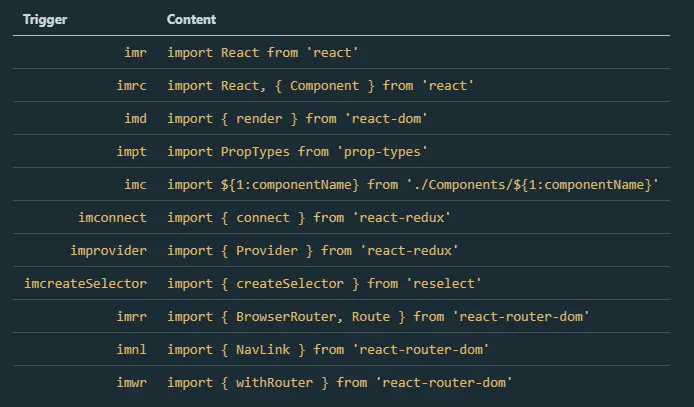694x407 pixels.
Task: Click the Trigger column header
Action: tap(46, 20)
